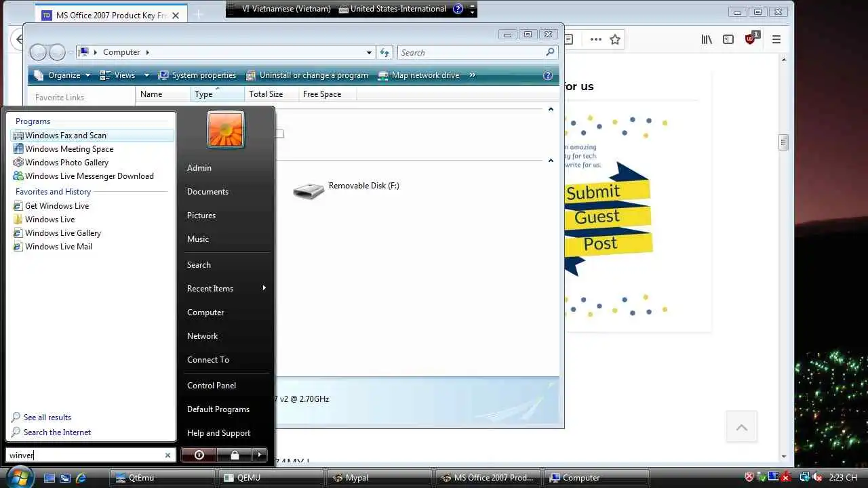This screenshot has height=488, width=868.
Task: Click the user account flower picture
Action: [x=226, y=129]
